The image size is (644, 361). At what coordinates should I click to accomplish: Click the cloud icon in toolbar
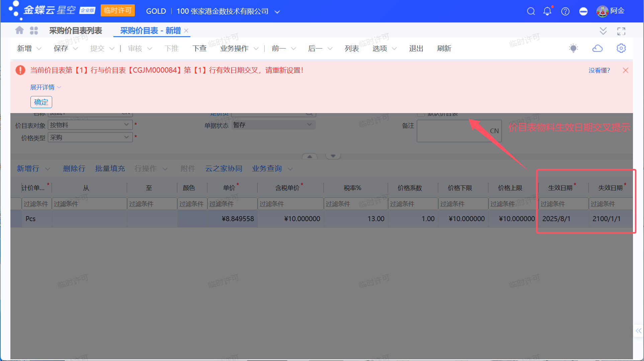(597, 48)
